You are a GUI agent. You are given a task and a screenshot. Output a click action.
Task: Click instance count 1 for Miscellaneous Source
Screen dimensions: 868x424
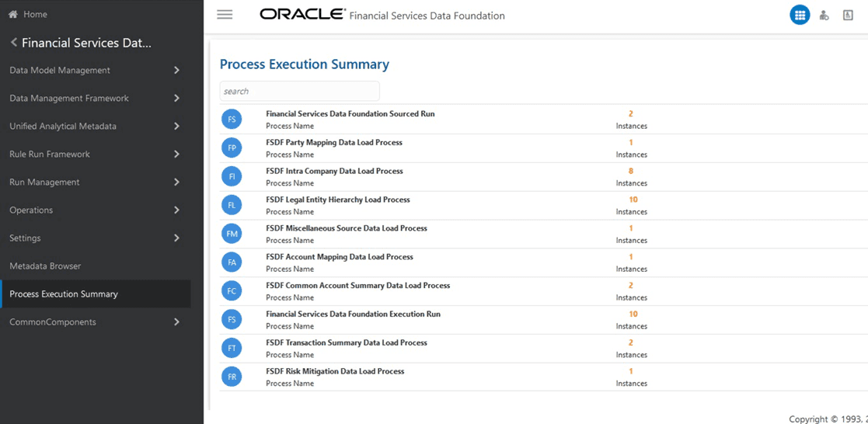[630, 228]
